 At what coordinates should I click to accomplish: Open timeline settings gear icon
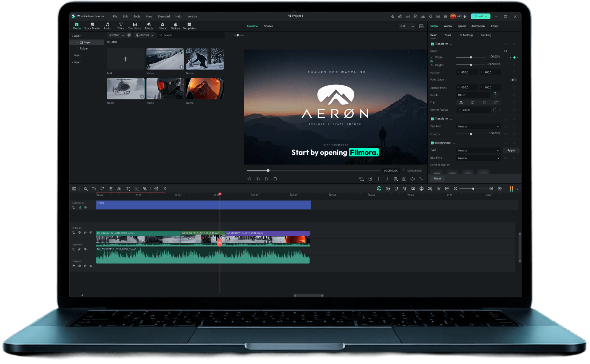coord(500,189)
